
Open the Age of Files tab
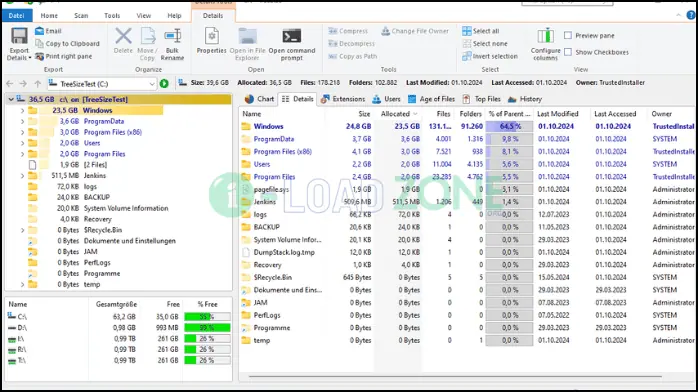click(431, 99)
